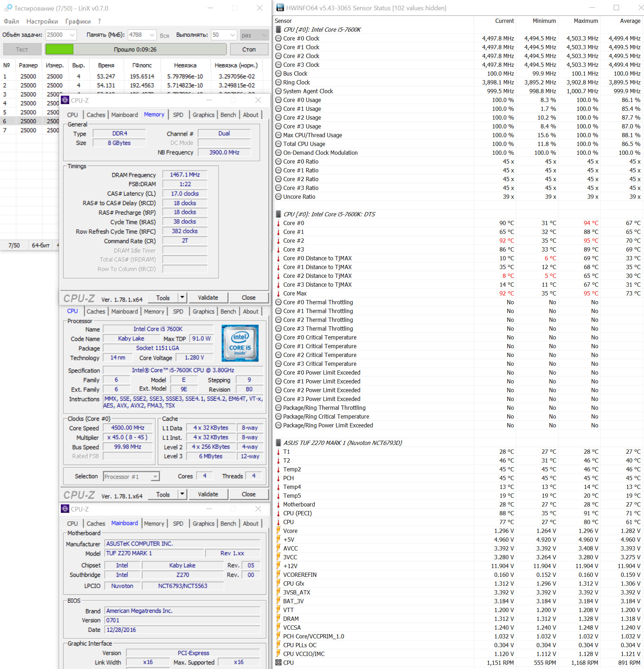Open the problem size dropdown showing 25000
This screenshot has width=644, height=669.
72,35
